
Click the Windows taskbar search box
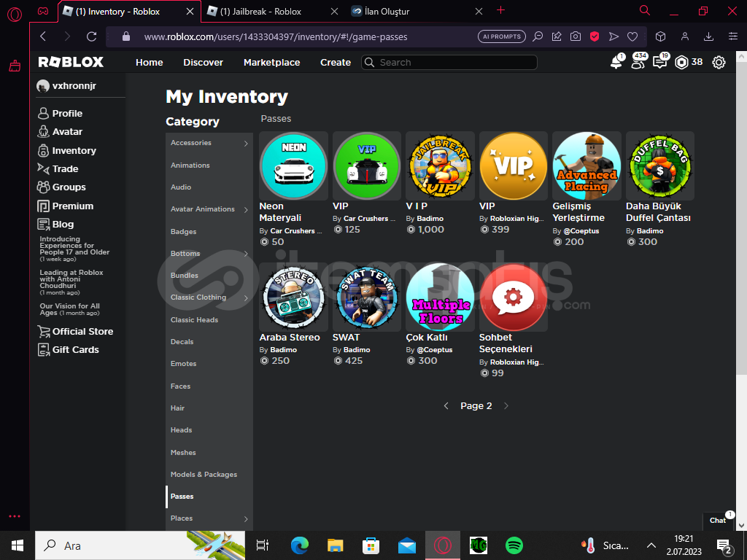(x=140, y=545)
